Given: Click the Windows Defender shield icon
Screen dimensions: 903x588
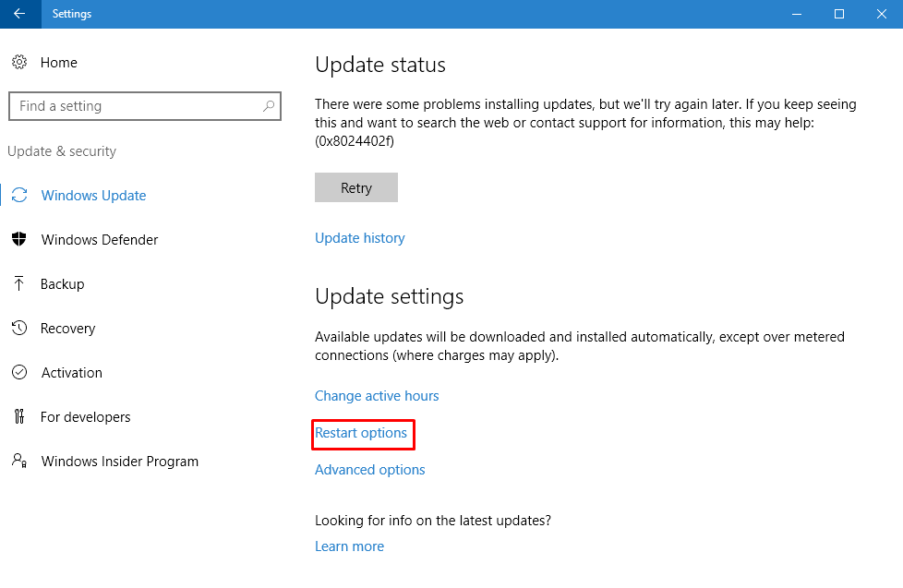Looking at the screenshot, I should [x=18, y=240].
